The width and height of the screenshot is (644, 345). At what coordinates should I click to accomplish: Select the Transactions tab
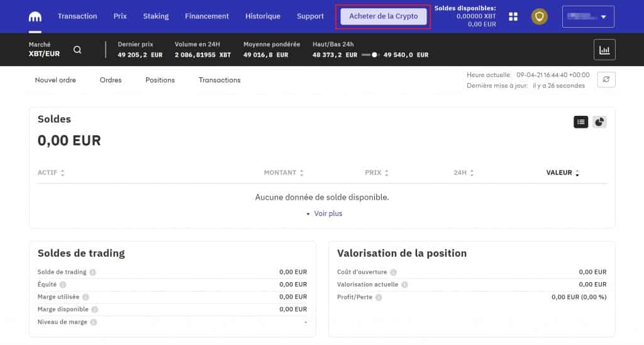[219, 80]
